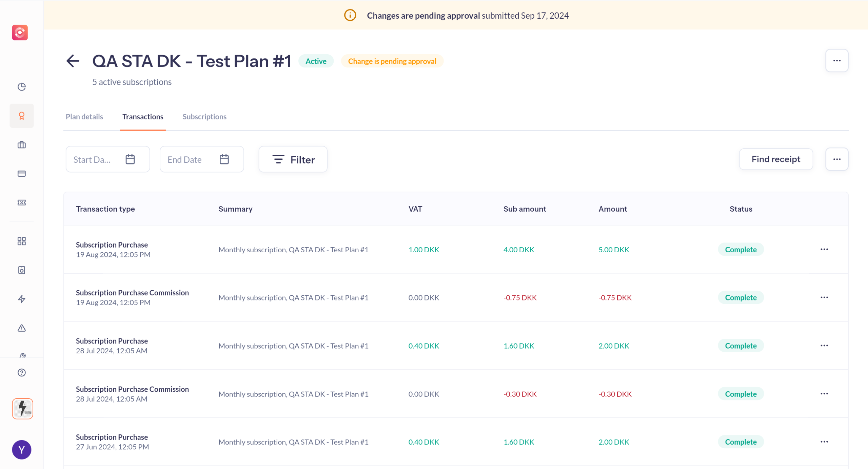868x469 pixels.
Task: Open the grid apps sidebar icon
Action: [22, 241]
